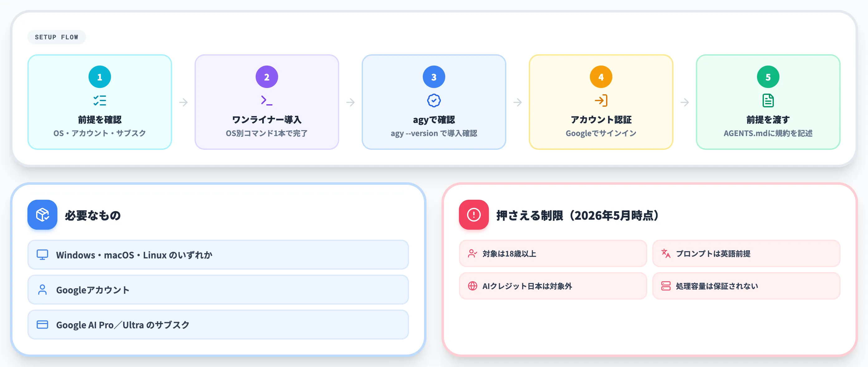868x367 pixels.
Task: Select the プロンプトは英語前提 text
Action: click(x=713, y=254)
